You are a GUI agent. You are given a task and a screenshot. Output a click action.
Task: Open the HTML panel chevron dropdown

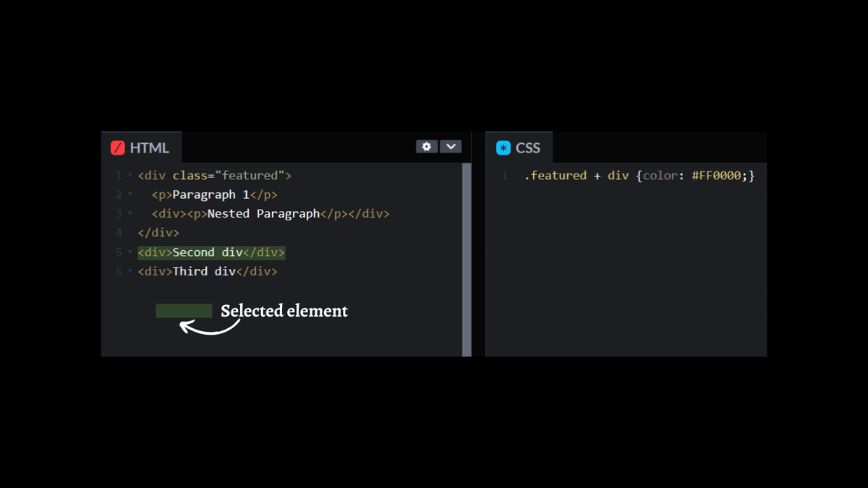coord(451,147)
